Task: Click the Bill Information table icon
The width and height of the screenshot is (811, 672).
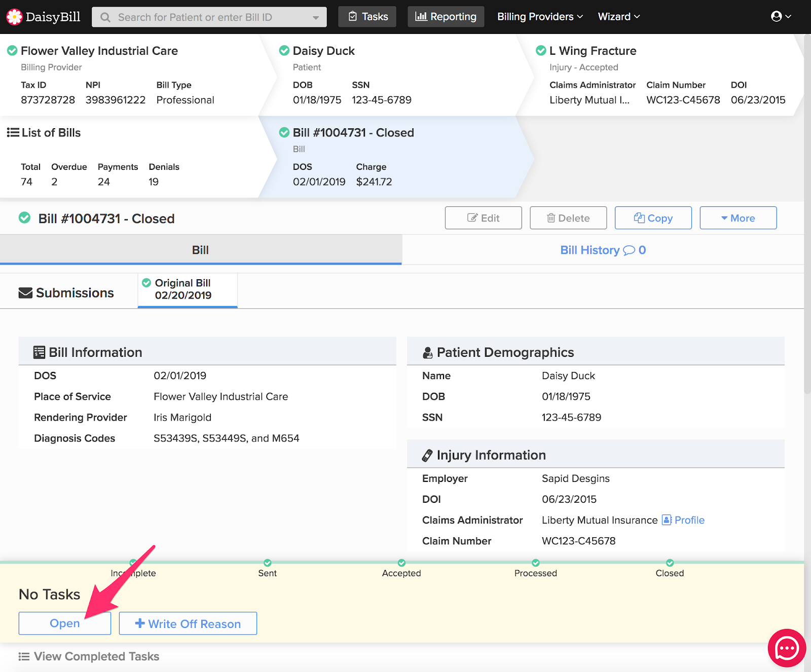Action: tap(39, 352)
